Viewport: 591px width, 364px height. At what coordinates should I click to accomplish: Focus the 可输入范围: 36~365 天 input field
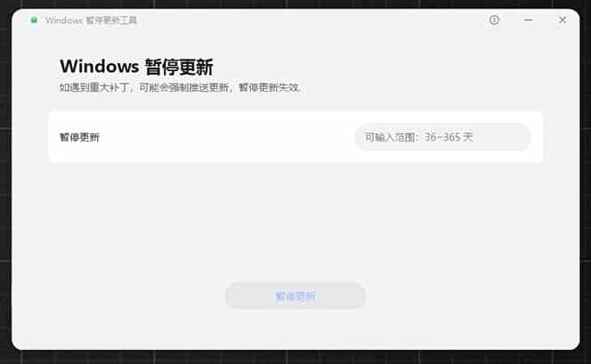click(x=442, y=137)
